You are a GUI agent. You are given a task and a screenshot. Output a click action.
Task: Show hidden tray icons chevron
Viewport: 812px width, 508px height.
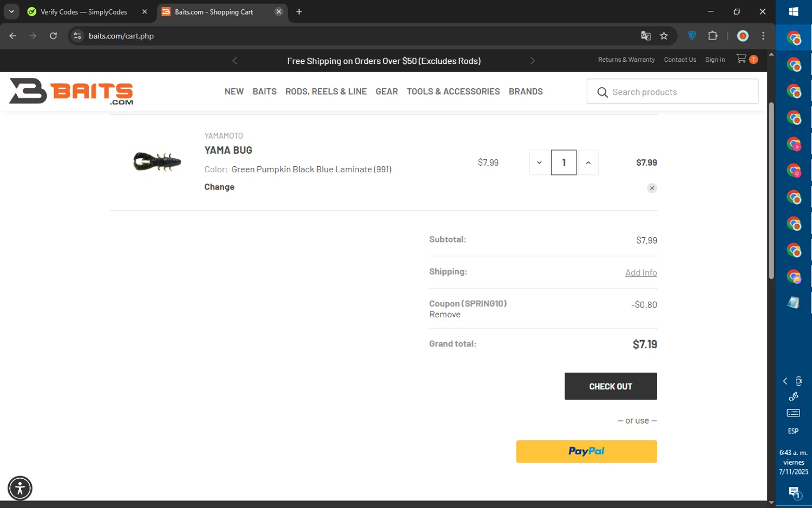(785, 381)
